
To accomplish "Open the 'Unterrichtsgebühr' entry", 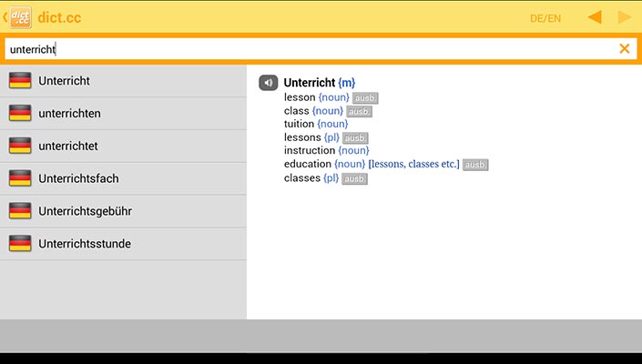I will (86, 211).
